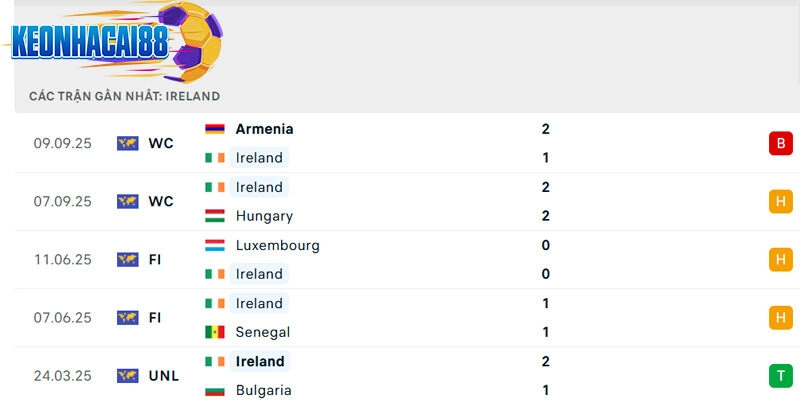Click the Senegal flag icon

215,332
